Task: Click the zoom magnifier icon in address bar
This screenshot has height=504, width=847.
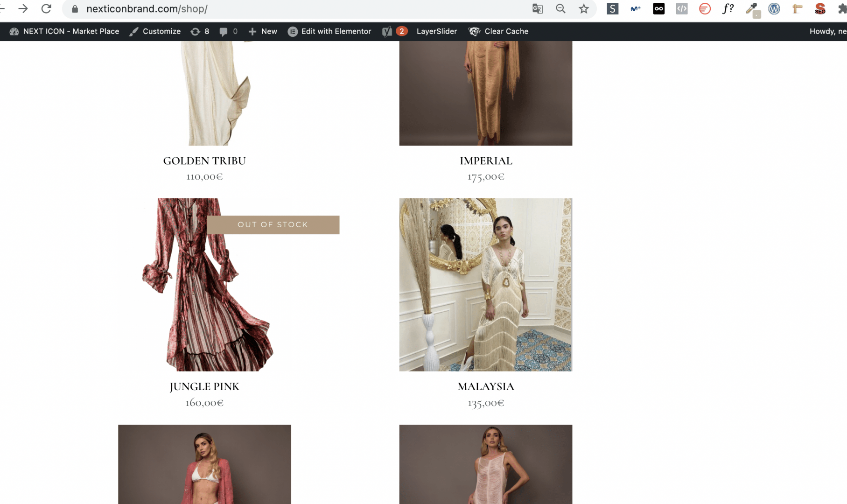Action: click(560, 9)
